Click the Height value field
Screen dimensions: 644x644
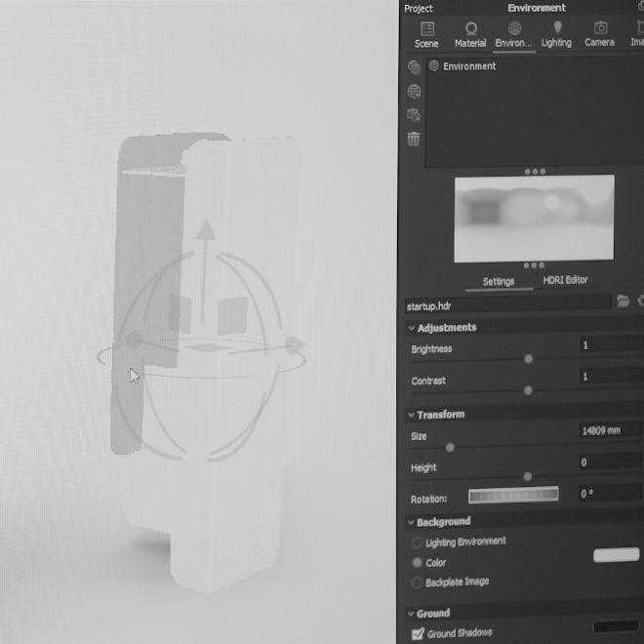point(610,463)
